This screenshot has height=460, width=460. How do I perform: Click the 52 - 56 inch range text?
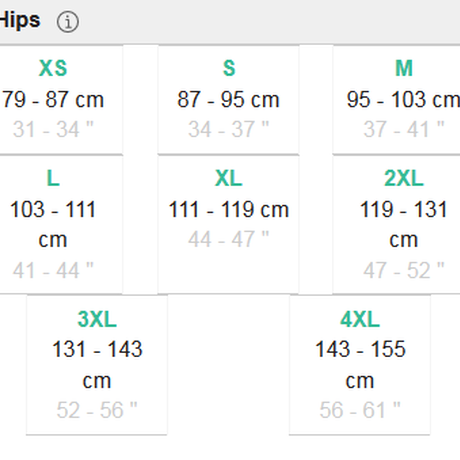click(97, 410)
